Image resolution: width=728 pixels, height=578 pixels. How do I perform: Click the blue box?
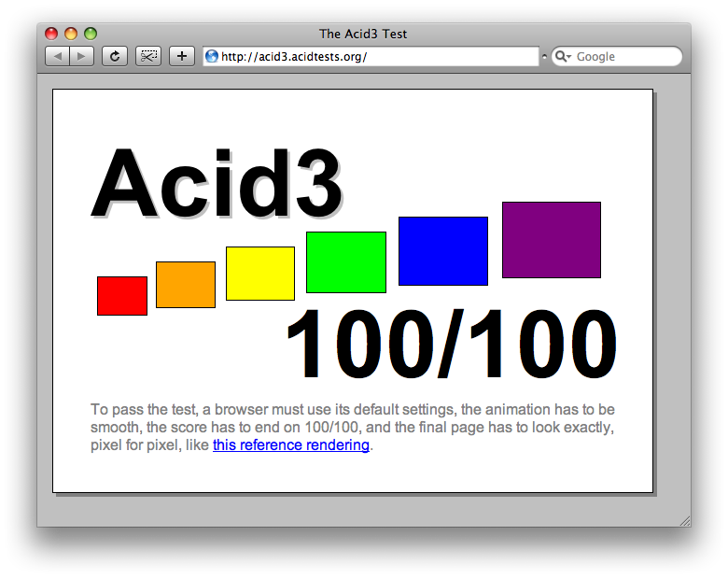[x=443, y=251]
